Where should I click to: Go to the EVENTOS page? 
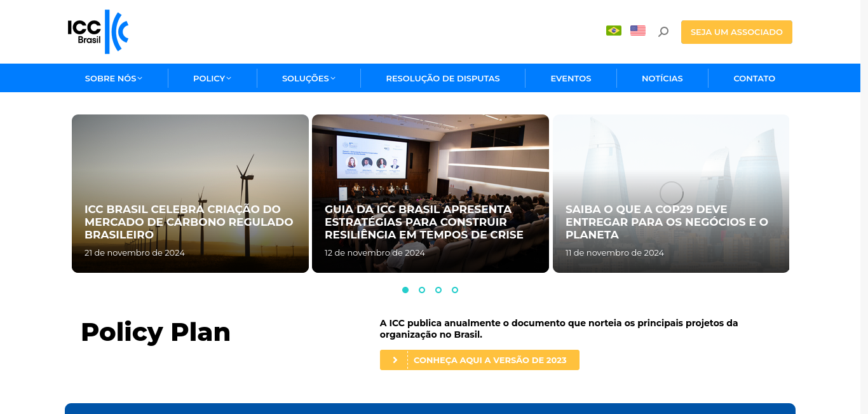[x=571, y=78]
